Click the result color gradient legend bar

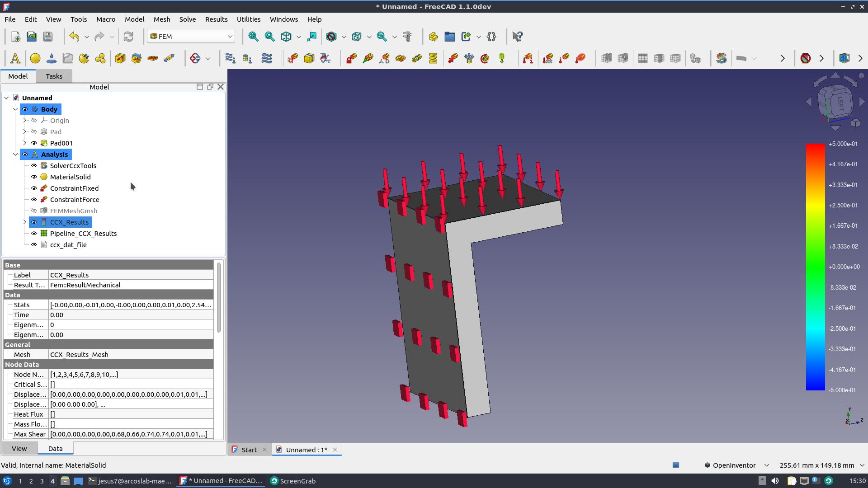(x=815, y=267)
